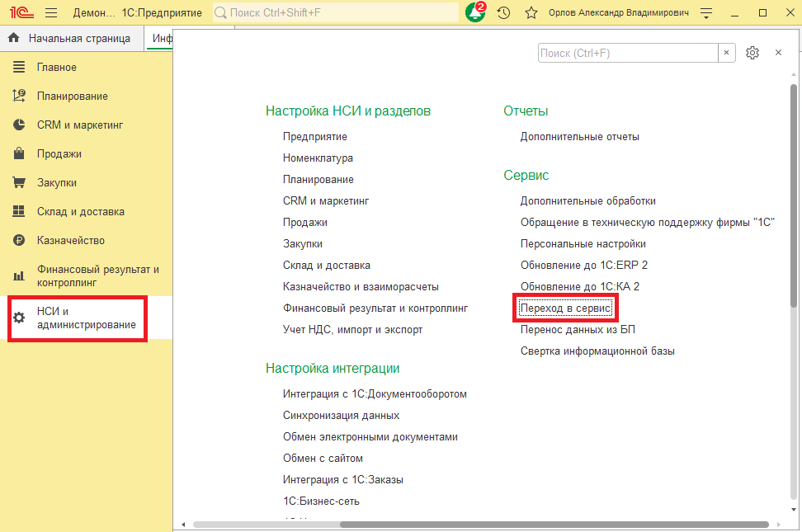Open Дополнительные отчеты link

pos(580,137)
